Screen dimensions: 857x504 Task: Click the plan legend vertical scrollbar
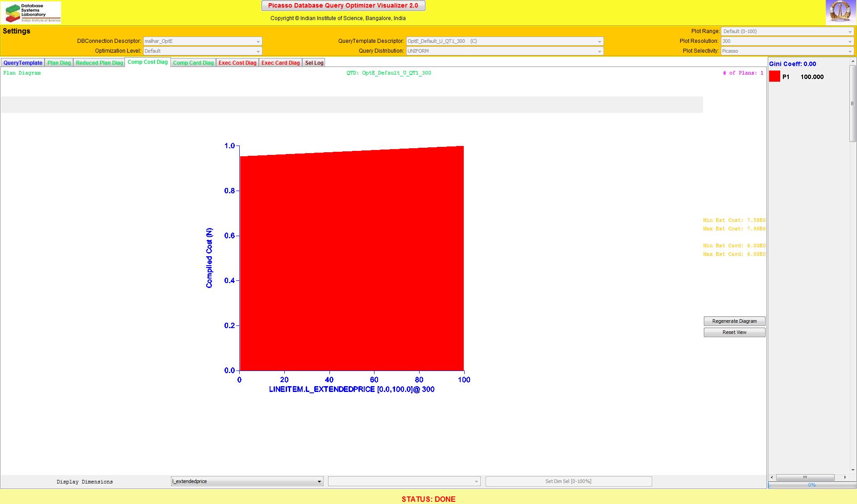853,104
